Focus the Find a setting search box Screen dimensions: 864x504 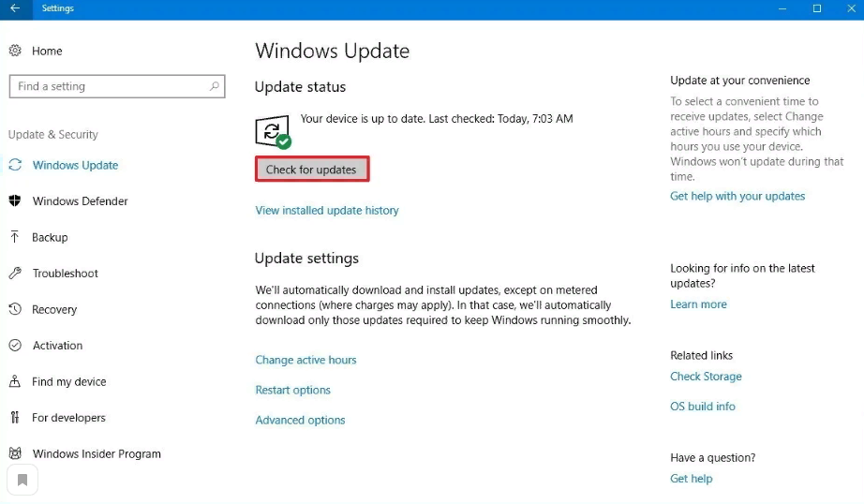108,86
